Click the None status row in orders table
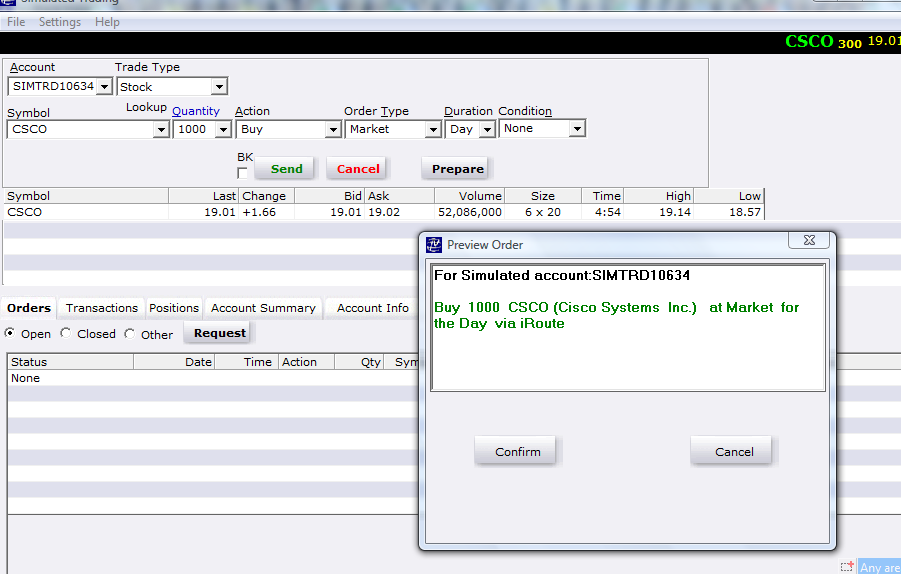The image size is (901, 574). coord(213,378)
